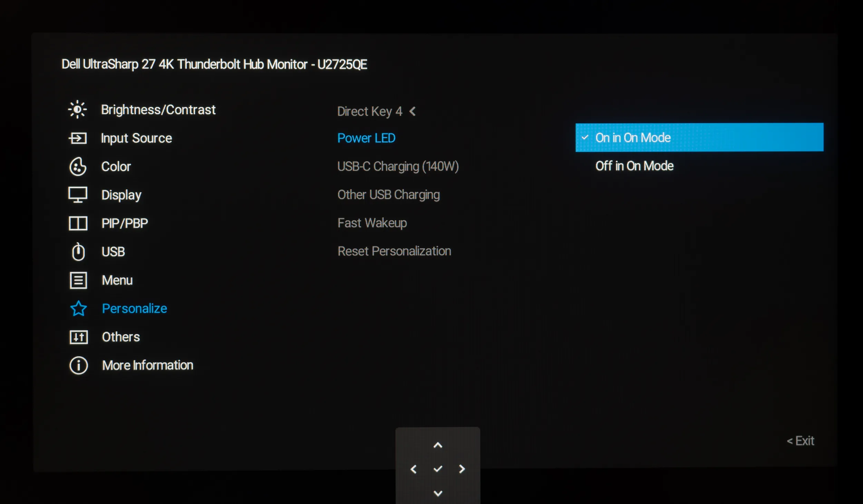
Task: Click the Exit link
Action: coord(800,441)
